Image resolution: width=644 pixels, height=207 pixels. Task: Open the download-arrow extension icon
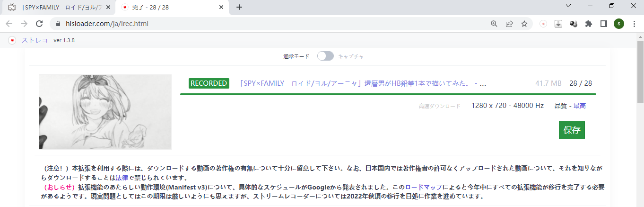[x=558, y=24]
